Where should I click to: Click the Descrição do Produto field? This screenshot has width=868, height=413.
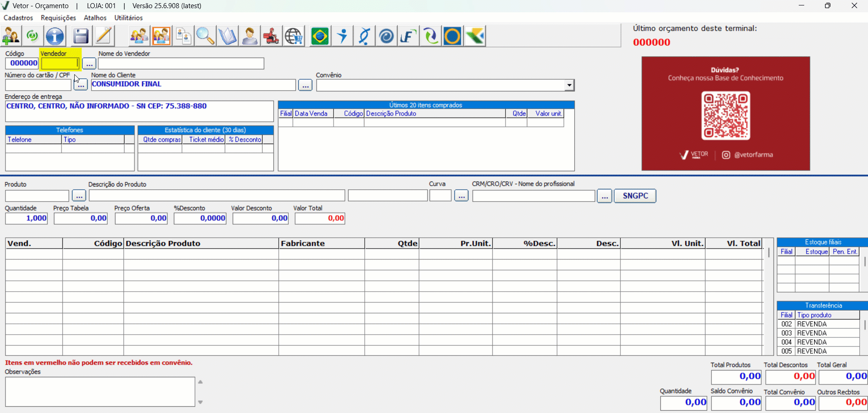coord(217,196)
